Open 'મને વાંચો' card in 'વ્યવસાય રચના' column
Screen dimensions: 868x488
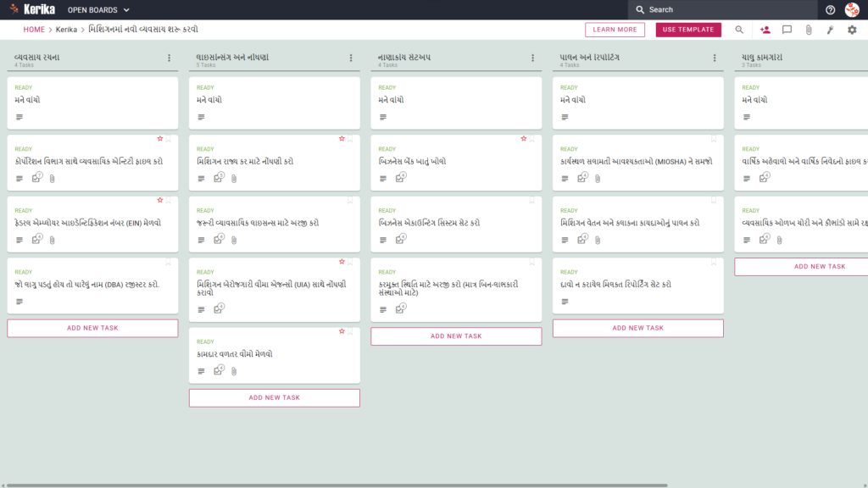point(92,103)
